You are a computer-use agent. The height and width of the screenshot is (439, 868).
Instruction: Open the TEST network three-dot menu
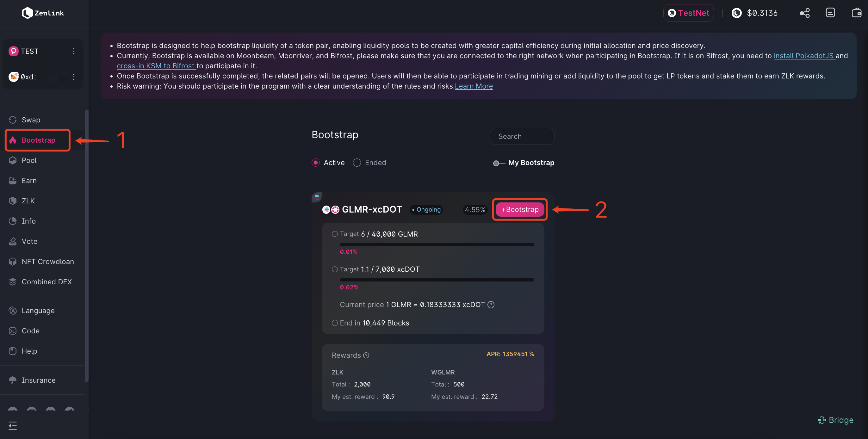pos(73,51)
